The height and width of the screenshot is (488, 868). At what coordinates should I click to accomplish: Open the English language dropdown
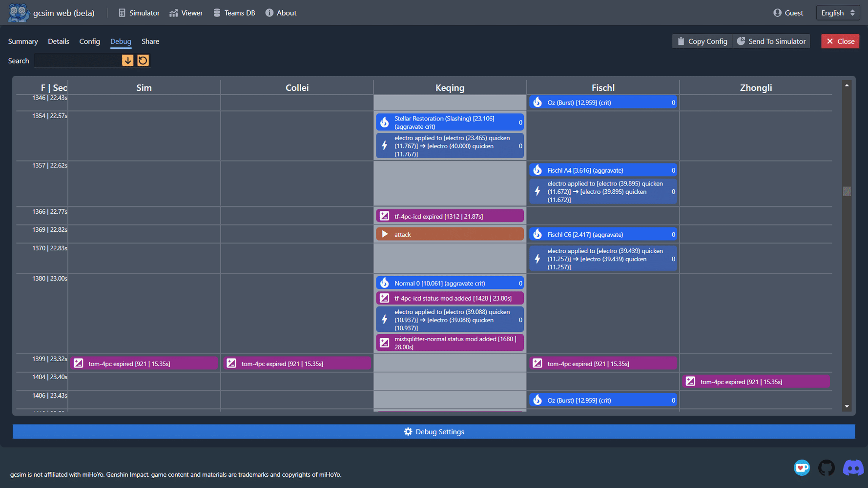point(838,13)
